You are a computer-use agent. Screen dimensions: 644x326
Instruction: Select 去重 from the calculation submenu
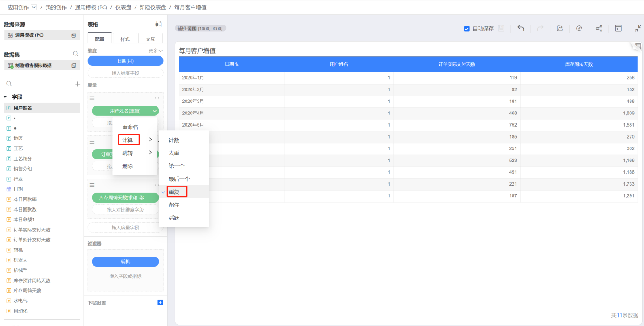(174, 153)
